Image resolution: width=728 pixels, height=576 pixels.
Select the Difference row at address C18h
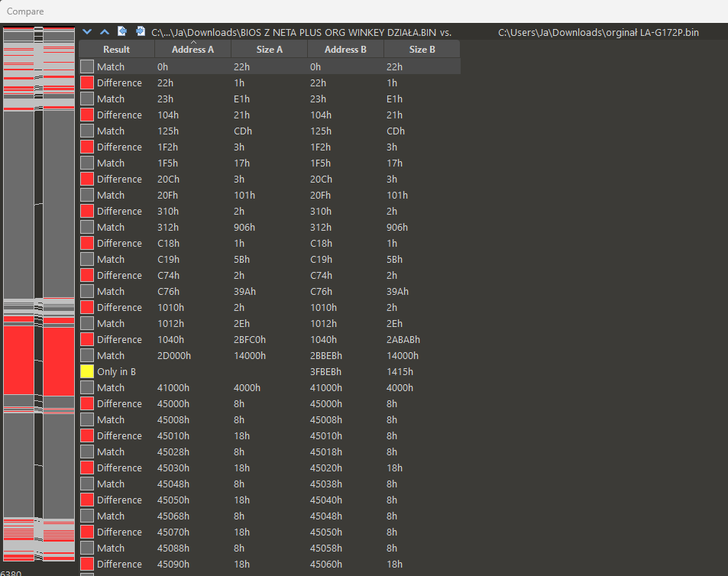[270, 243]
